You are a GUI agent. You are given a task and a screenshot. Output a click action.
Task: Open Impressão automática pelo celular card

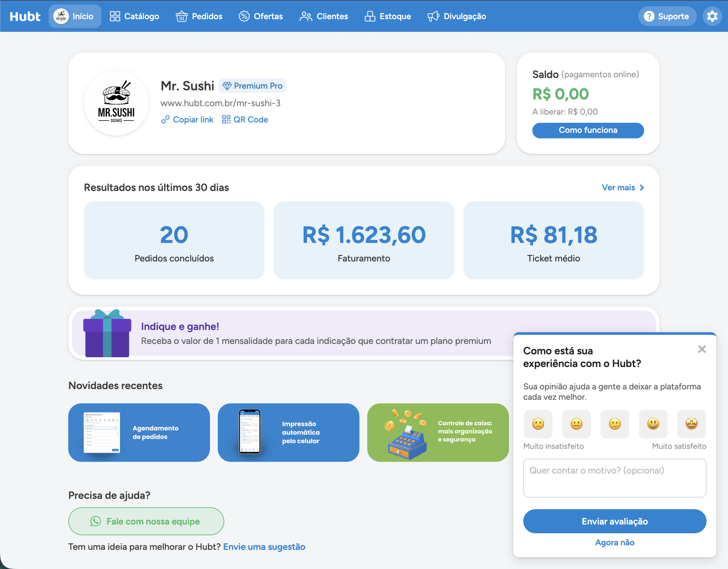point(288,432)
